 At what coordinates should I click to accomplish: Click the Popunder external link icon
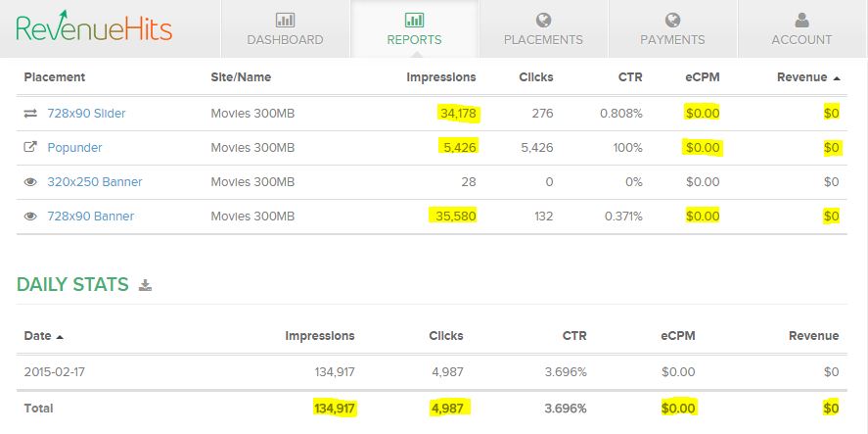[30, 147]
